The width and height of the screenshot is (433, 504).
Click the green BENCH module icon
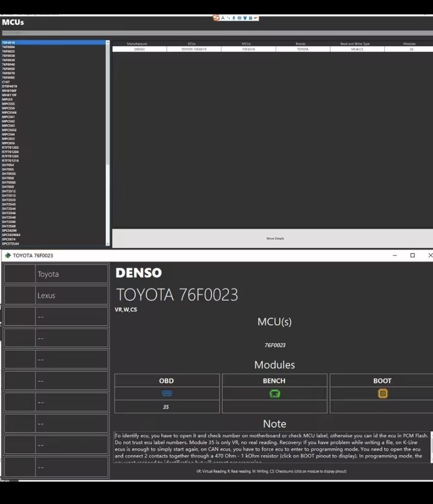coord(275,394)
